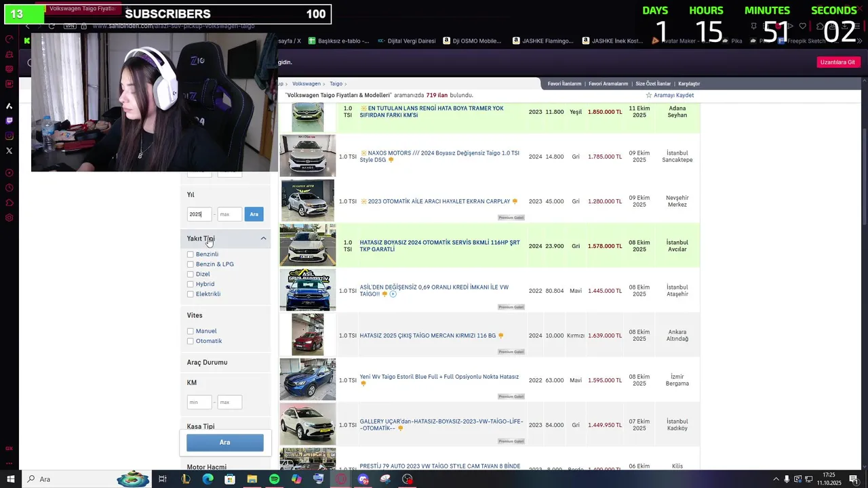
Task: Click small Ara button next to year
Action: (x=254, y=214)
